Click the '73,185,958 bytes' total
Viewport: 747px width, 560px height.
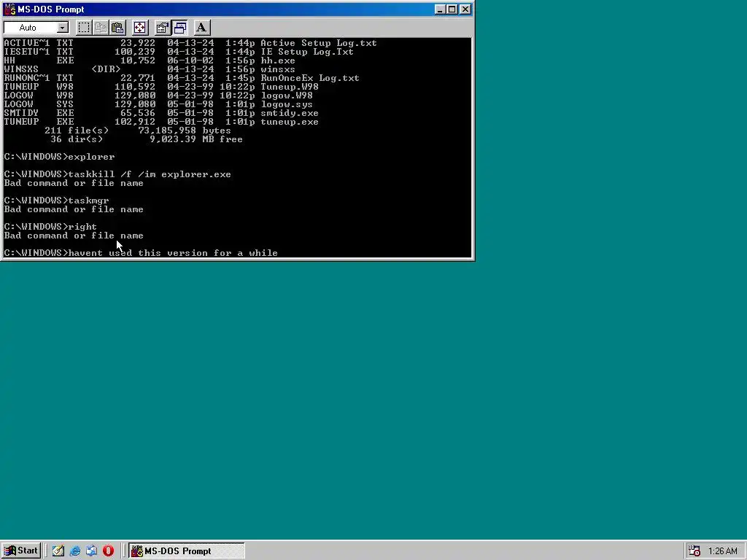(185, 131)
